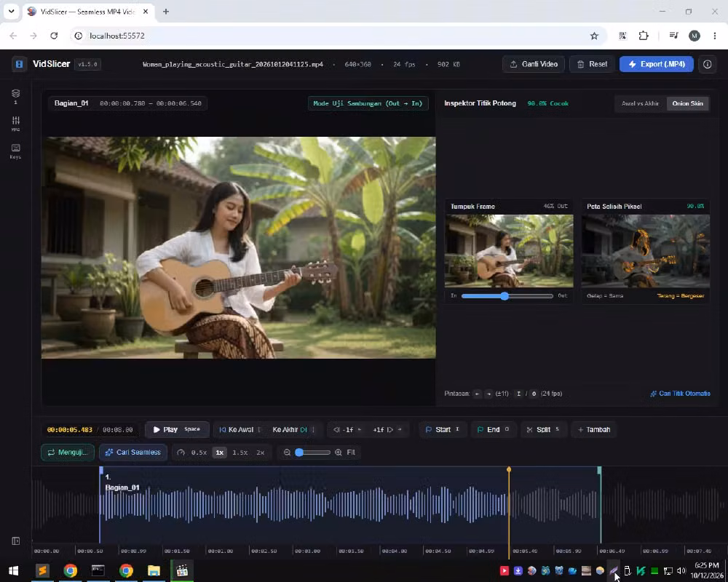Open the Keys shortcut panel icon

point(15,151)
